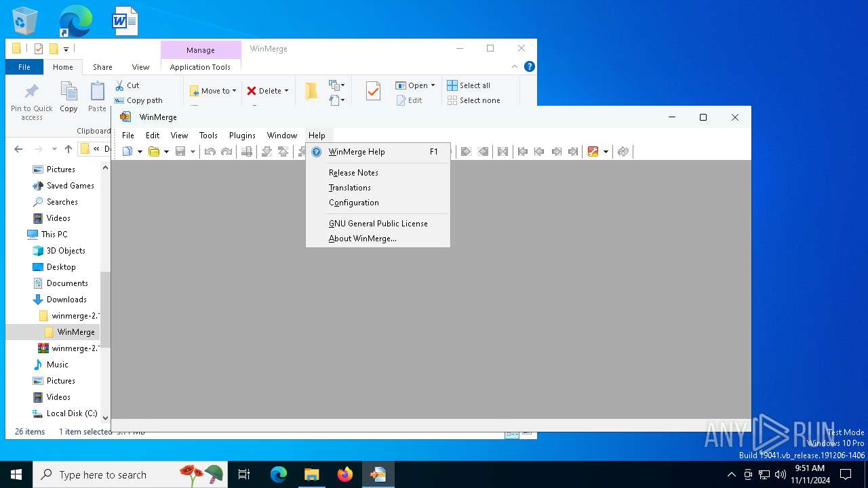Click the Cut scissors item in ribbon

coord(127,85)
